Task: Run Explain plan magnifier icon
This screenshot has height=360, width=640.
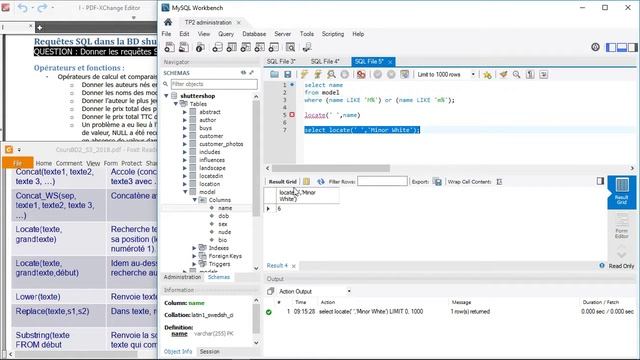Action: click(331, 74)
